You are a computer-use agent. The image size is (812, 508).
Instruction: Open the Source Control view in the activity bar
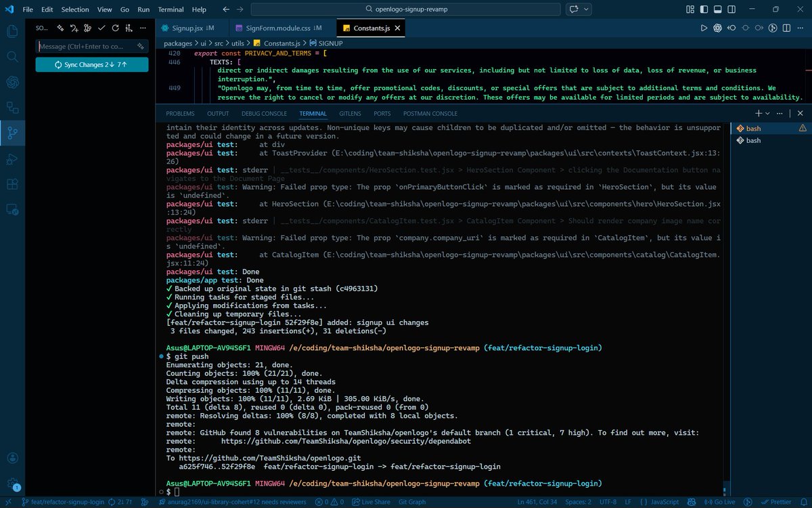point(12,133)
